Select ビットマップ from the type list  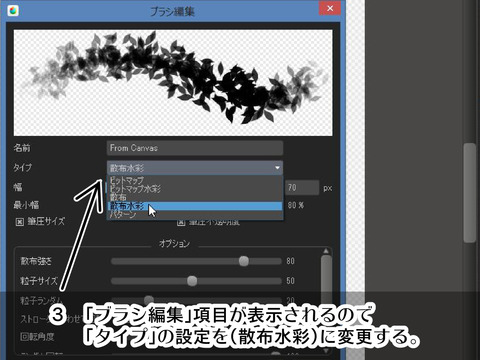click(x=195, y=180)
